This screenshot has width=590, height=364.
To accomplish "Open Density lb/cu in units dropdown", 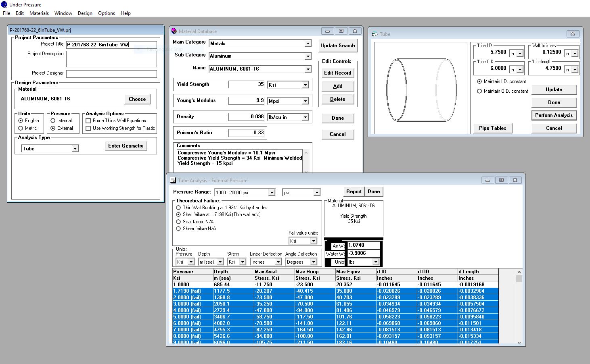I will click(305, 117).
